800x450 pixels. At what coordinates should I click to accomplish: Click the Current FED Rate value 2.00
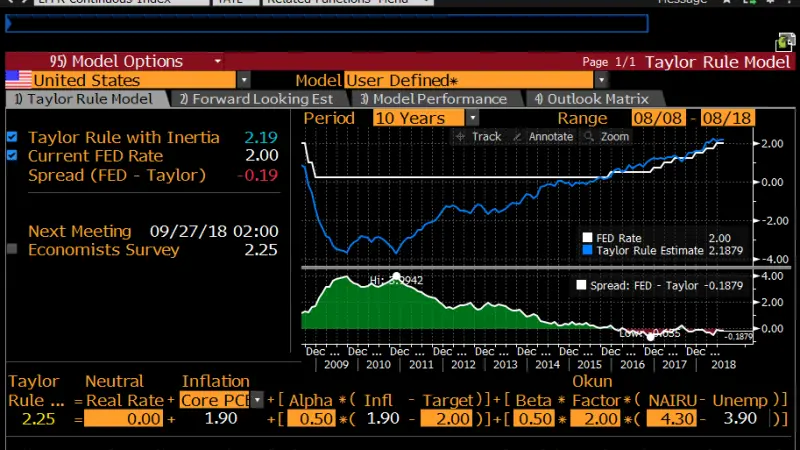click(262, 155)
